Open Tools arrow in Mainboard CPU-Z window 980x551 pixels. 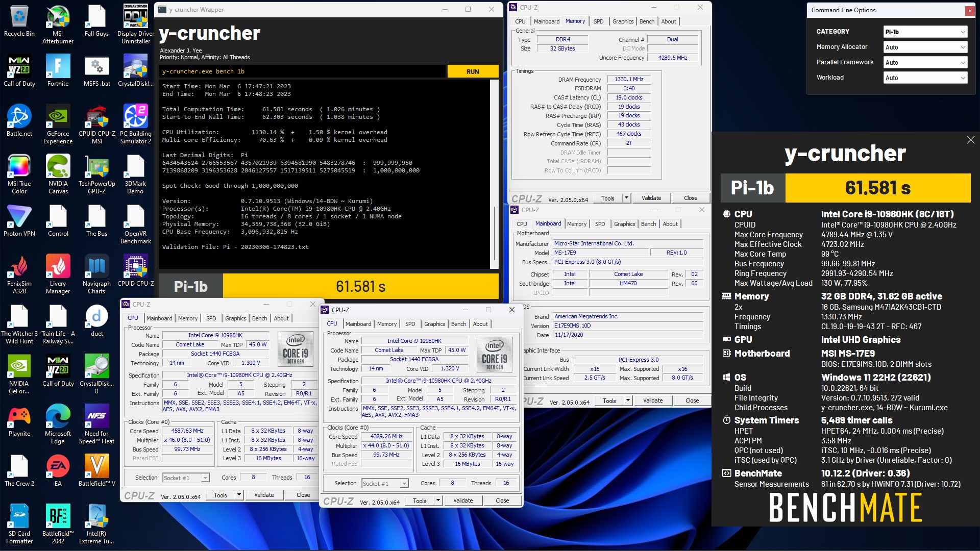tap(628, 400)
